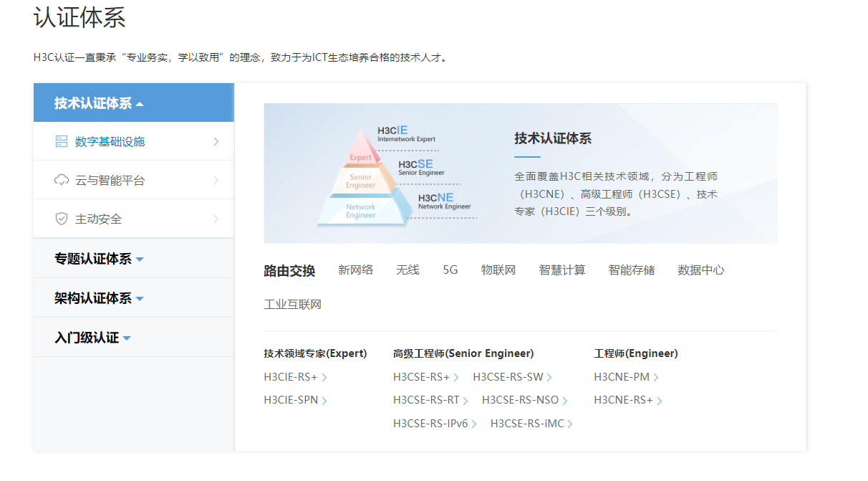Switch to the 无线 tab
The image size is (868, 481).
(408, 270)
